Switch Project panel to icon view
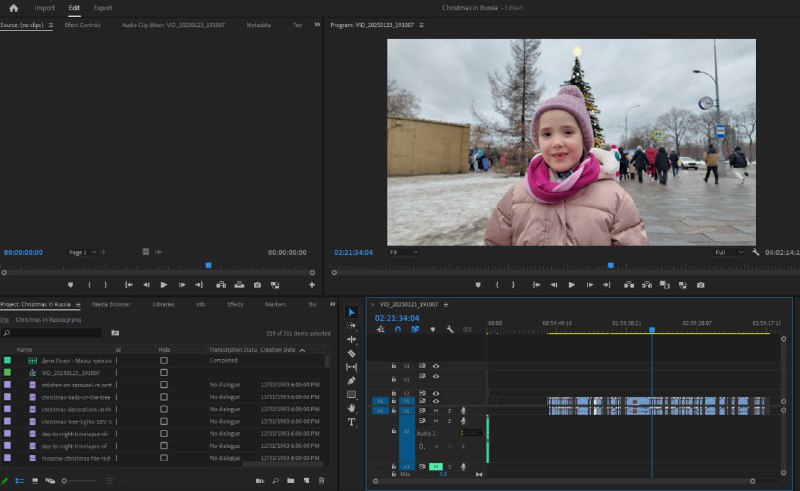This screenshot has height=491, width=800. (x=35, y=481)
